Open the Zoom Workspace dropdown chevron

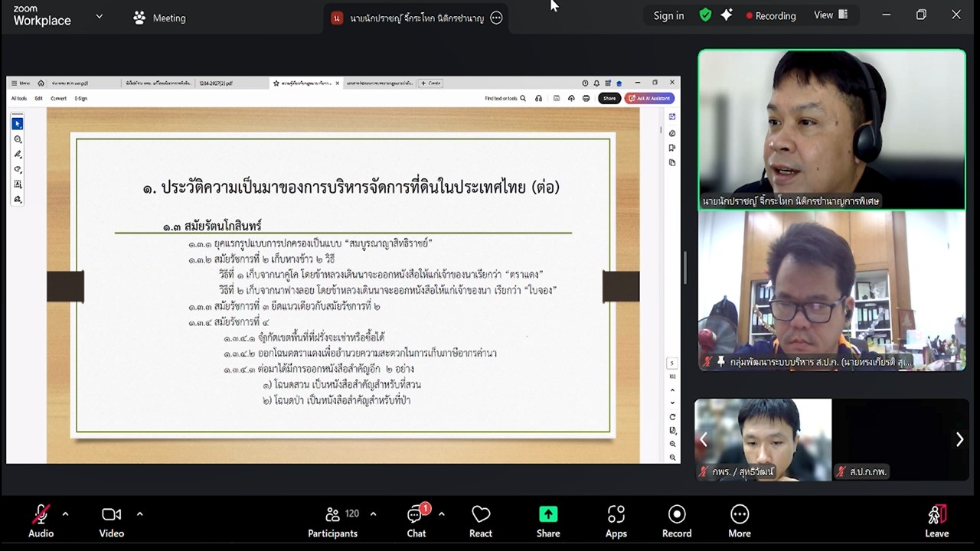pyautogui.click(x=97, y=16)
